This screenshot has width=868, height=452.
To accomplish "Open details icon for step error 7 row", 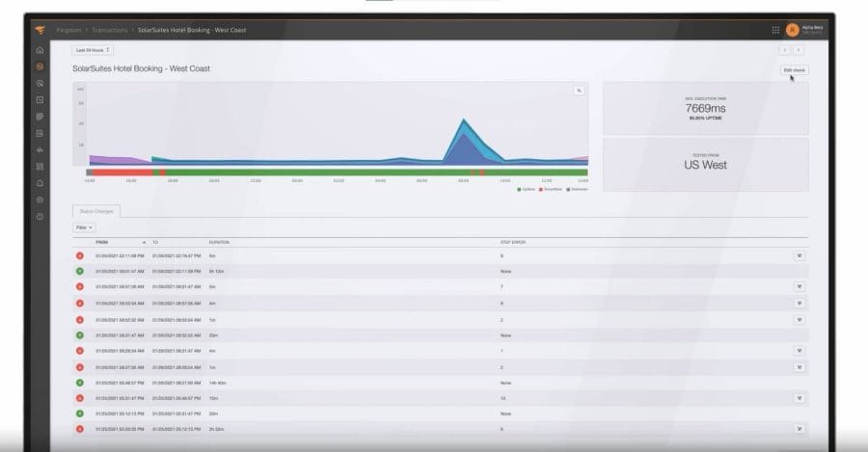I will coord(800,286).
